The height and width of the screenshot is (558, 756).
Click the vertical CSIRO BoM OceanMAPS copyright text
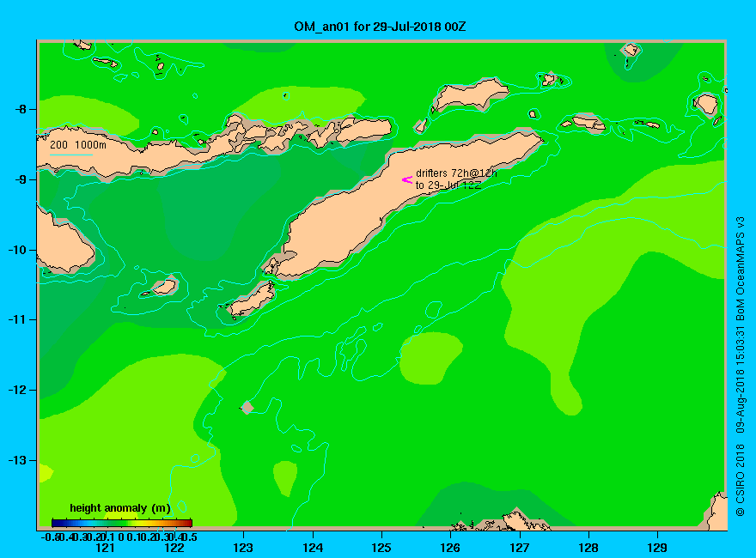coord(740,367)
